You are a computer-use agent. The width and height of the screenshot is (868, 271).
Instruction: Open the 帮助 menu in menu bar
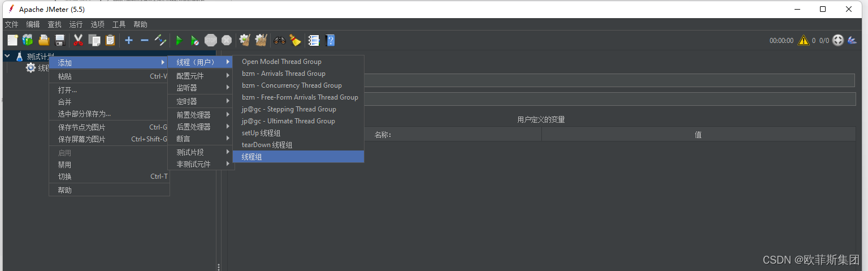[x=140, y=24]
